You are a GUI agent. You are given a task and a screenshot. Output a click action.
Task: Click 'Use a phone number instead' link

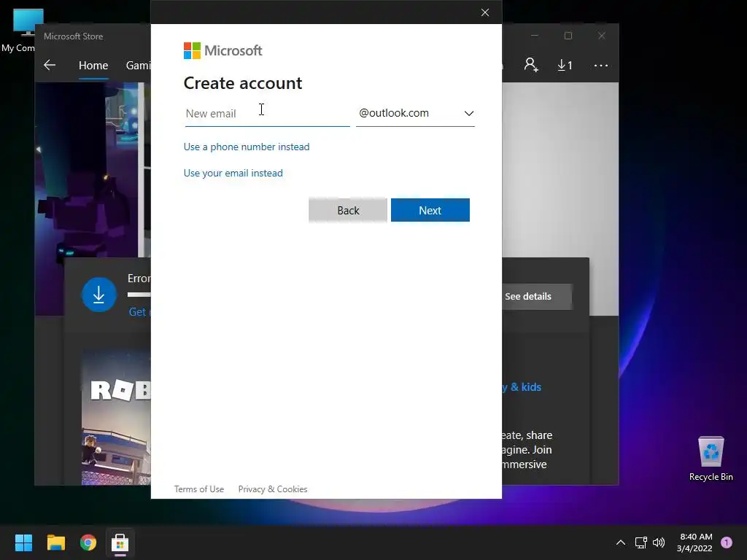pos(247,147)
